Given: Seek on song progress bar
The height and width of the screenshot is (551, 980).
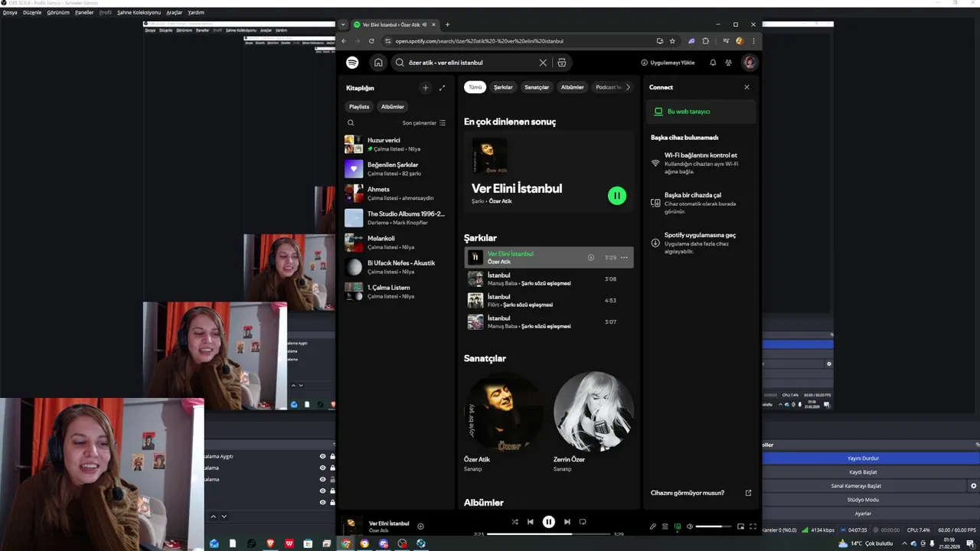Looking at the screenshot, I should pos(549,534).
